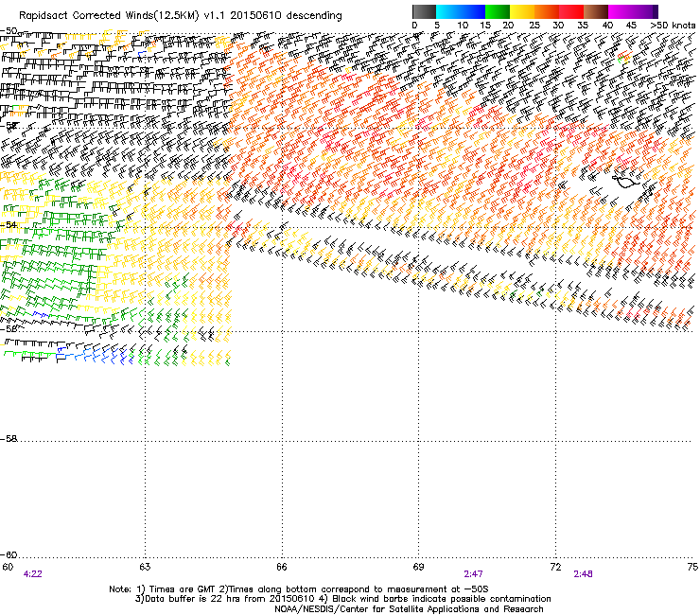Click the cyan 5-10 knots color swatch
Screen dimensions: 700x615
click(448, 11)
